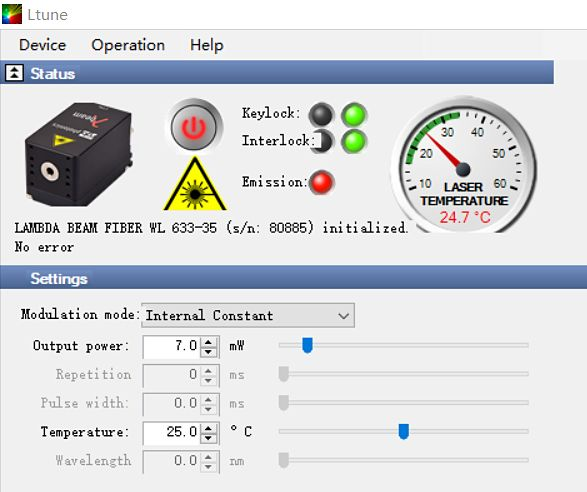Click the Settings panel header
The image size is (587, 492).
294,278
